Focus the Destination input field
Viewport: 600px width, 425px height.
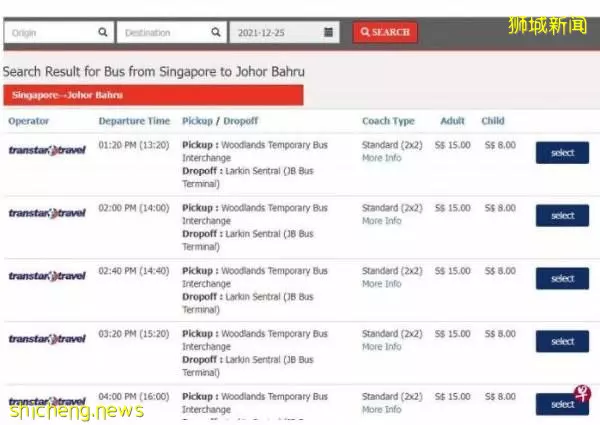pos(172,33)
